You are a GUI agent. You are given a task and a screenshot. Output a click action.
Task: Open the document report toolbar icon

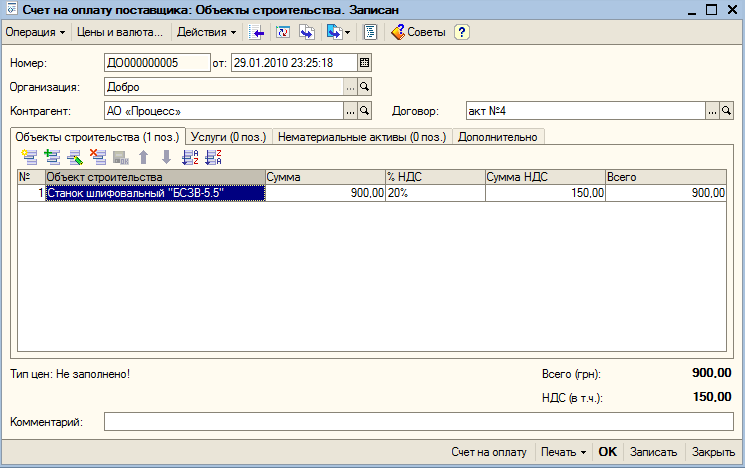point(370,33)
